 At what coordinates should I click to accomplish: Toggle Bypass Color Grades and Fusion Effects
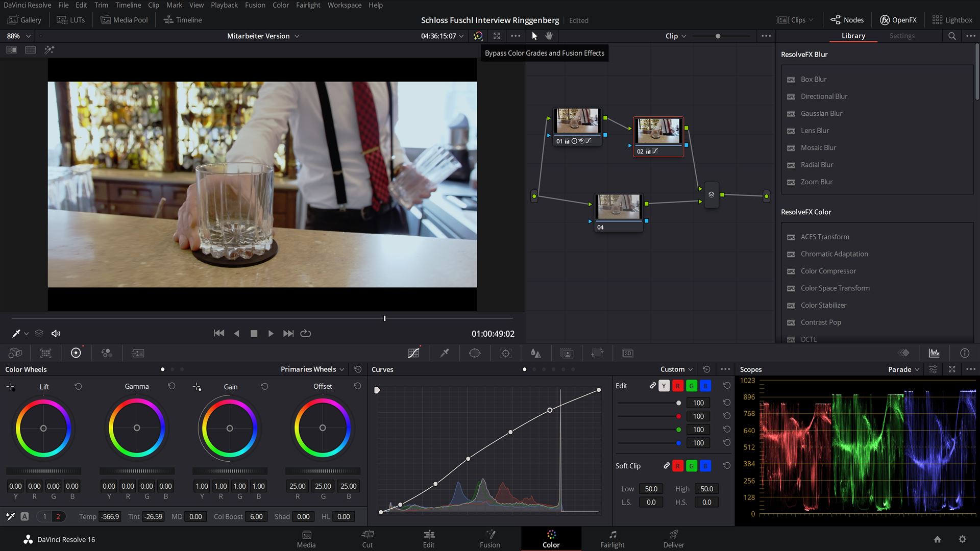pos(478,36)
